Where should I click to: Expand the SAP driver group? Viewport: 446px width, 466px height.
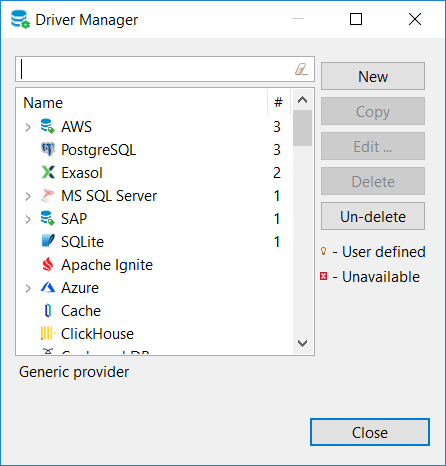(x=28, y=219)
